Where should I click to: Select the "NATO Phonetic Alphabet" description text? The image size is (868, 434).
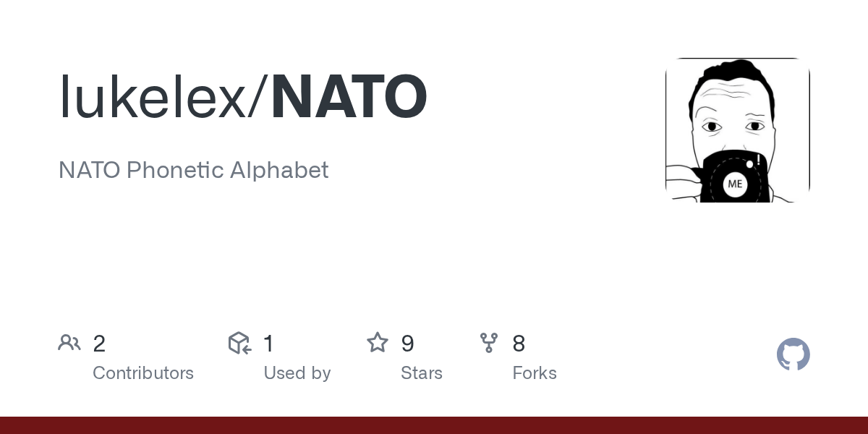193,170
